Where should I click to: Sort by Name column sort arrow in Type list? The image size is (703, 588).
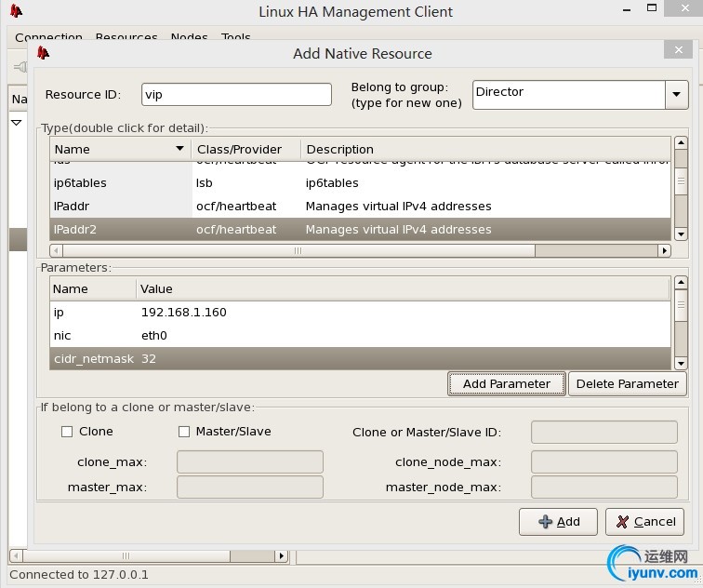tap(179, 149)
